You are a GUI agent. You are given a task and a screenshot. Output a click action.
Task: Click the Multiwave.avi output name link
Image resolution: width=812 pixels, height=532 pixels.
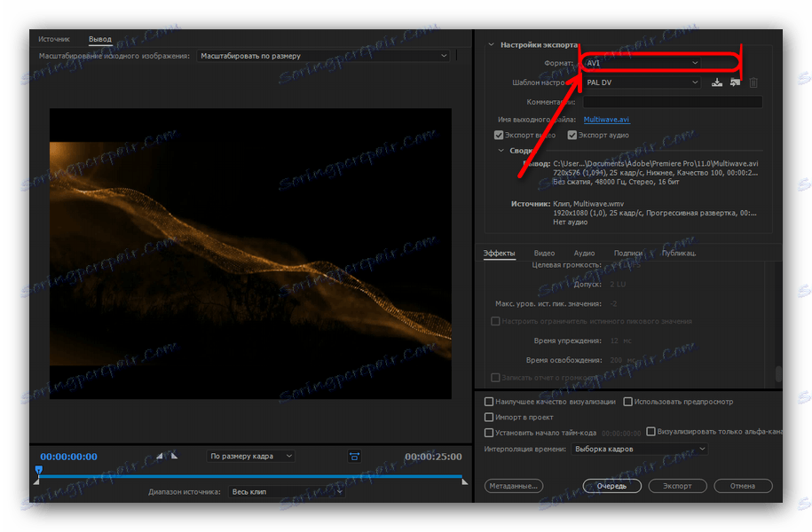(606, 120)
